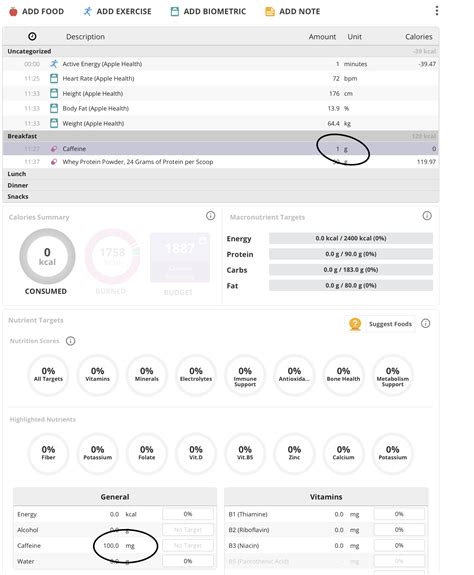Open Calories Summary info icon
This screenshot has height=575, width=474.
point(210,216)
